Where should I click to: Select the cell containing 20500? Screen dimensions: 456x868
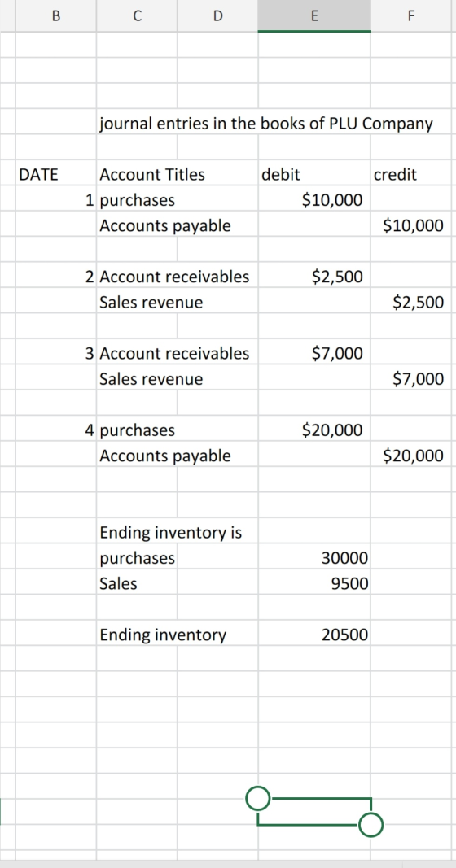pyautogui.click(x=314, y=635)
